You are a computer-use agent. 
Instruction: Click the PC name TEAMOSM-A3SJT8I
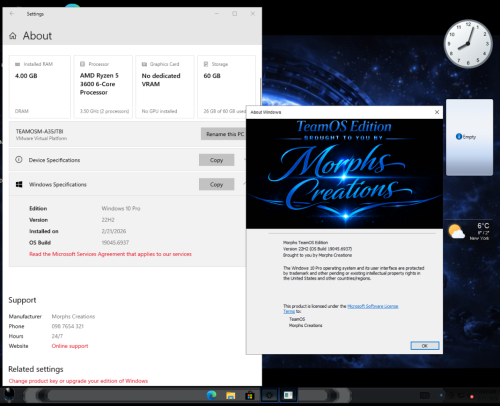coord(39,131)
